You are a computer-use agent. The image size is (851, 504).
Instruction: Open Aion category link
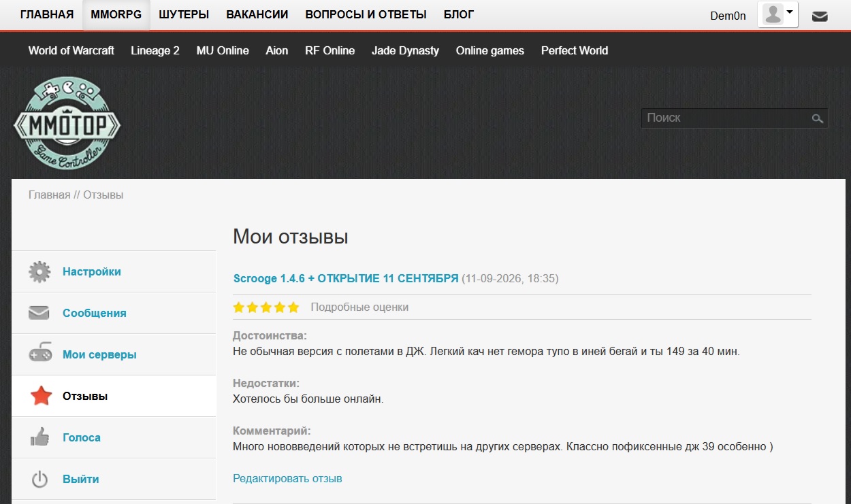click(x=277, y=50)
